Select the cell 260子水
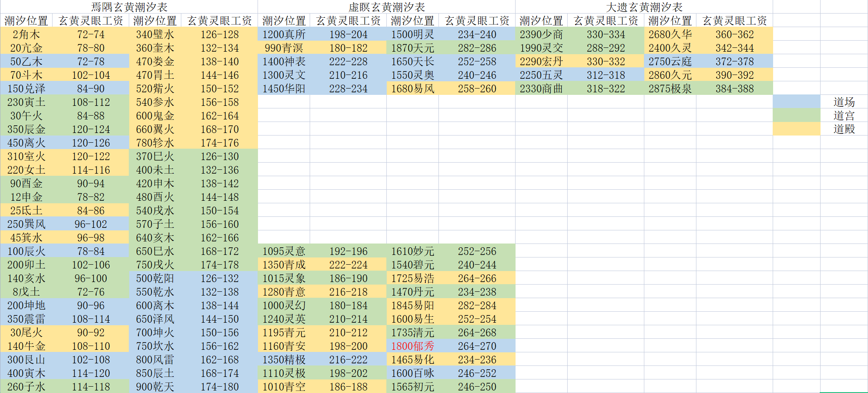 click(x=26, y=386)
